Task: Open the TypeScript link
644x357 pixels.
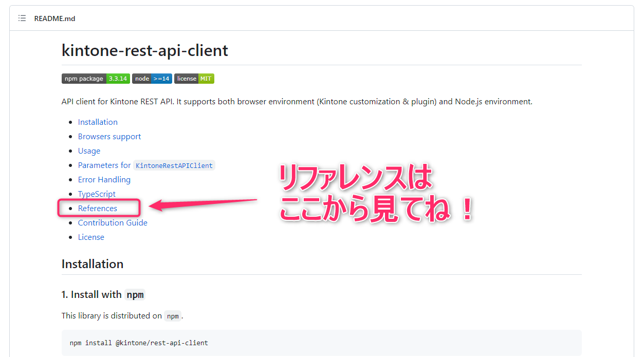Action: (97, 194)
